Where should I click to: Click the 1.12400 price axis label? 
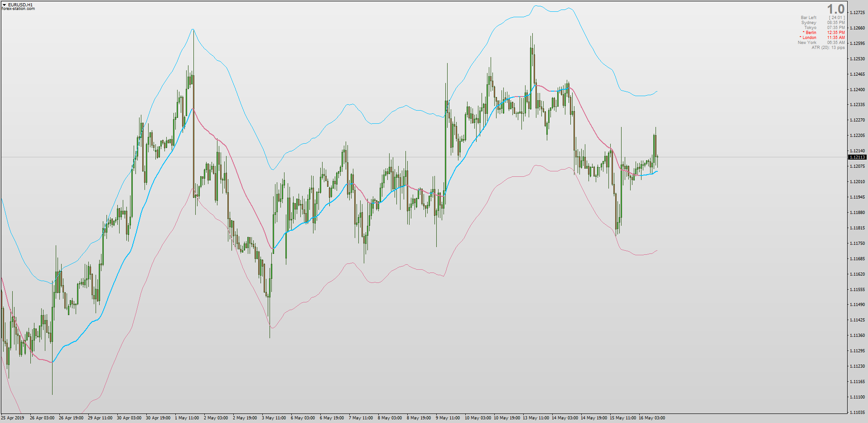(x=858, y=90)
